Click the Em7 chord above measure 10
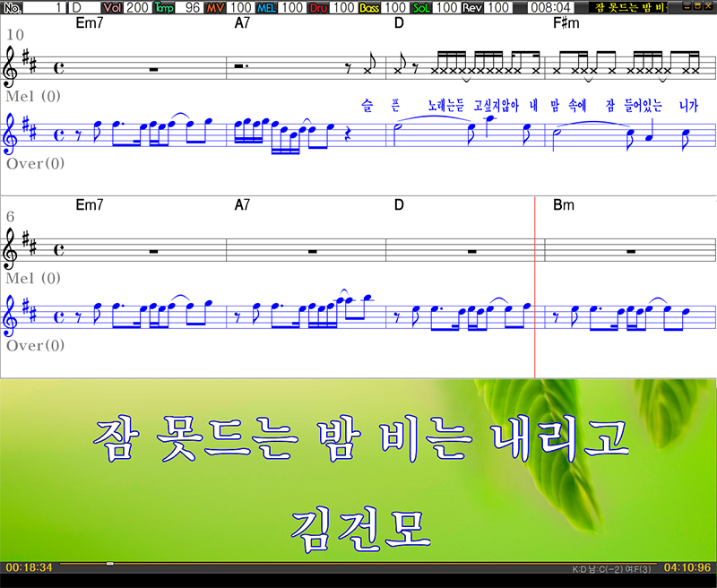Image resolution: width=717 pixels, height=588 pixels. (89, 23)
